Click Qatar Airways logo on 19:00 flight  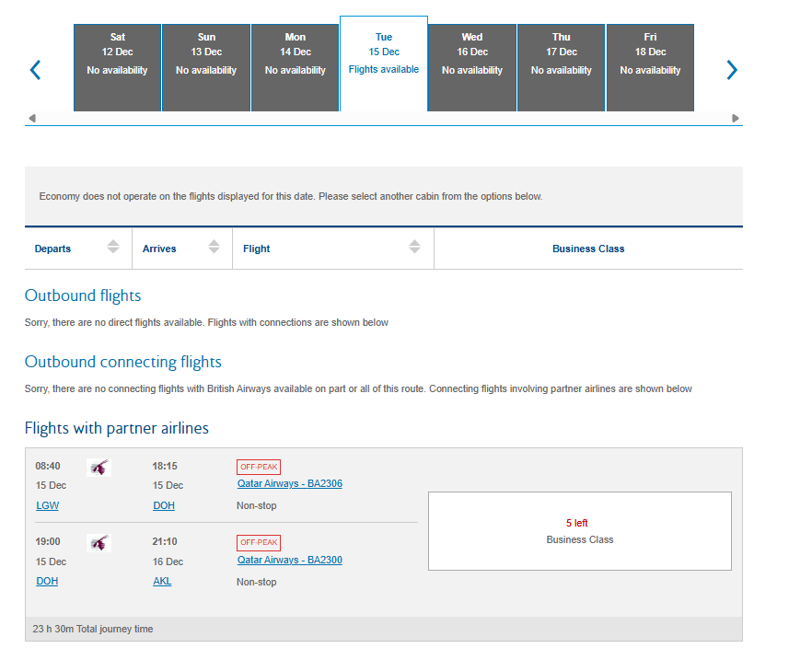(x=99, y=543)
